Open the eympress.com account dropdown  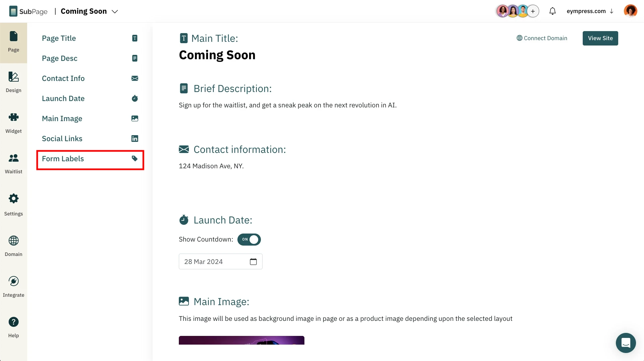coord(590,11)
